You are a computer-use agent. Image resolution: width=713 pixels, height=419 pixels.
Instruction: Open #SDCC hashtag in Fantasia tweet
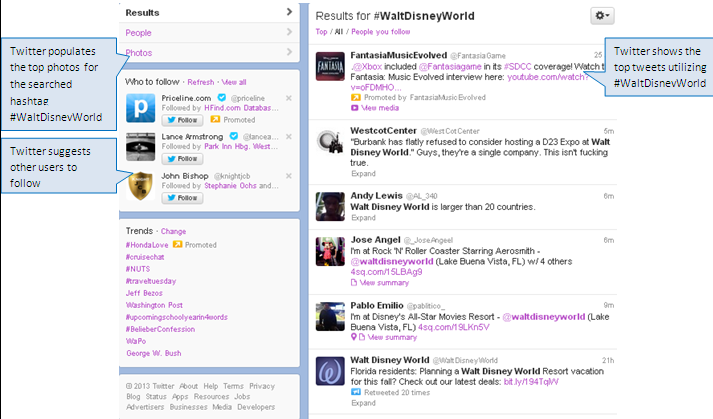coord(517,66)
